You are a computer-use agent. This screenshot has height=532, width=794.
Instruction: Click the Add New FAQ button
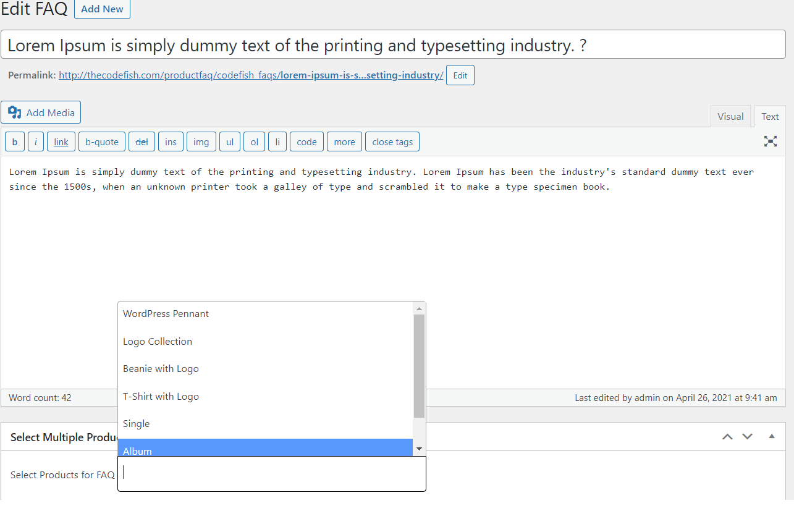click(x=102, y=9)
